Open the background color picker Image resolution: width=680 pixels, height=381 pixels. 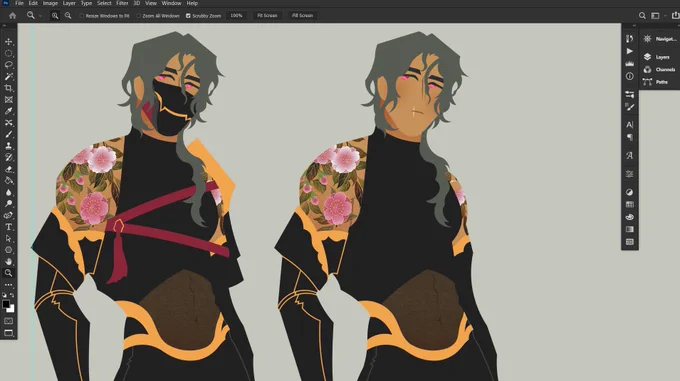tap(11, 309)
